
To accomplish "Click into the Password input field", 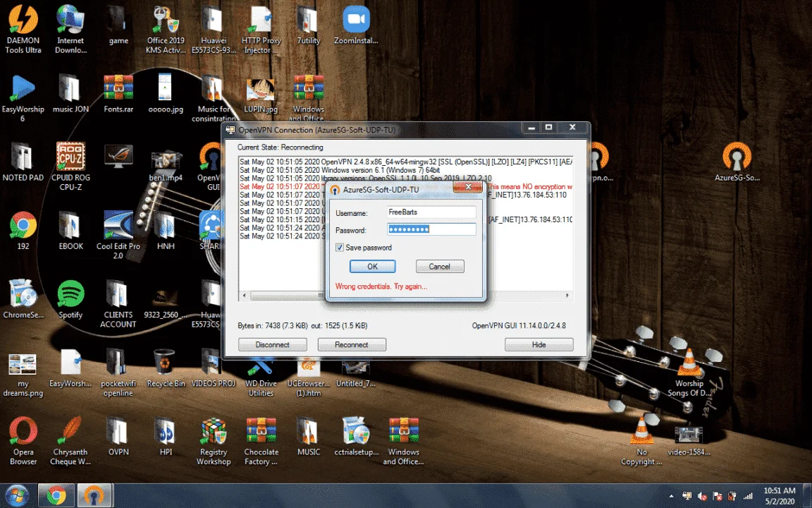I will click(431, 229).
